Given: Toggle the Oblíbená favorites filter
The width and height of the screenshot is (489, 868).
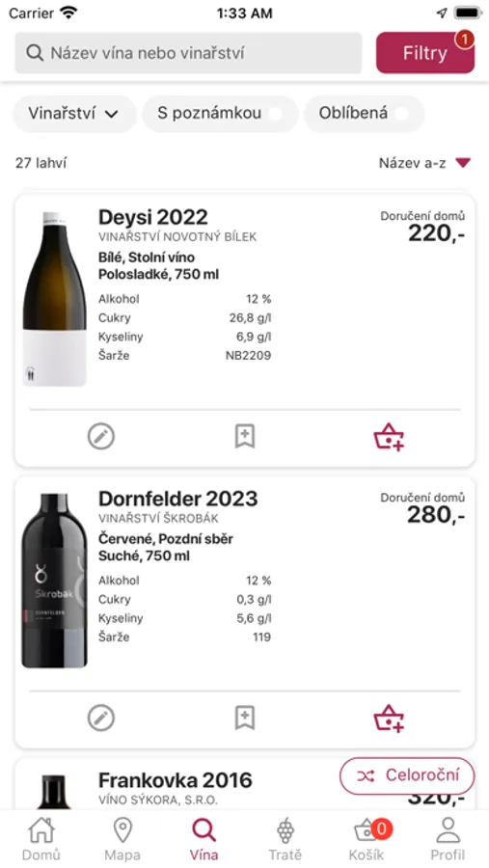Looking at the screenshot, I should point(364,114).
